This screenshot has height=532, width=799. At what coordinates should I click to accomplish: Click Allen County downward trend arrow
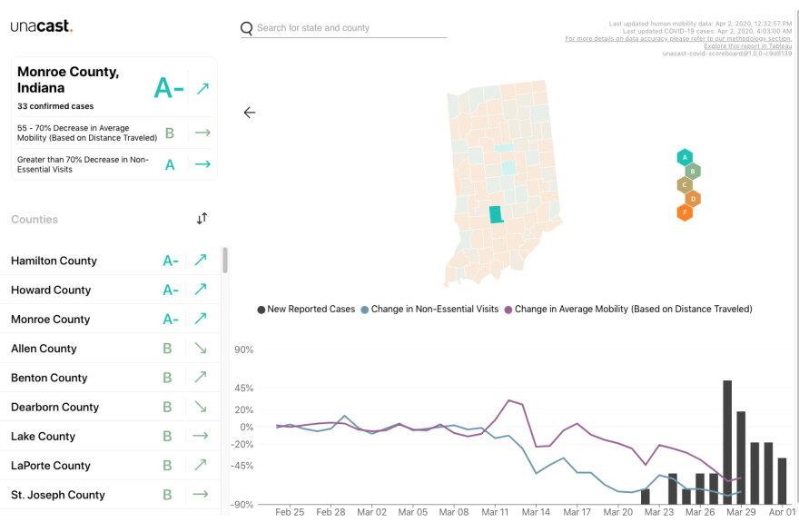201,348
